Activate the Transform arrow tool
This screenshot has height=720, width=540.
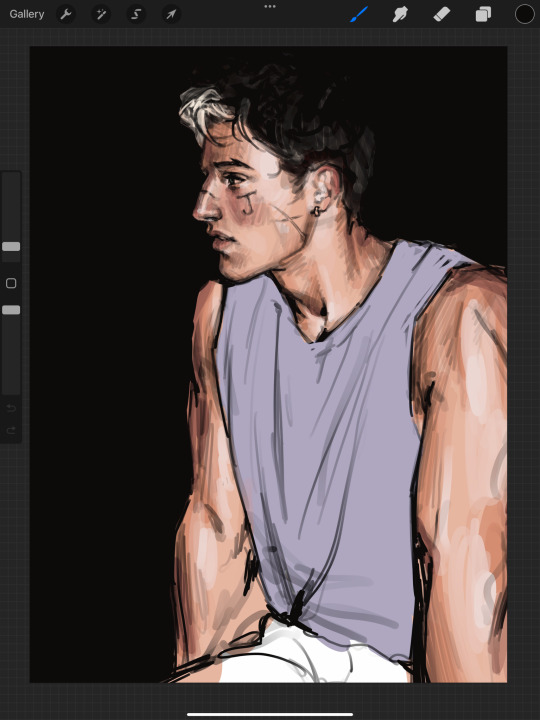pos(171,14)
